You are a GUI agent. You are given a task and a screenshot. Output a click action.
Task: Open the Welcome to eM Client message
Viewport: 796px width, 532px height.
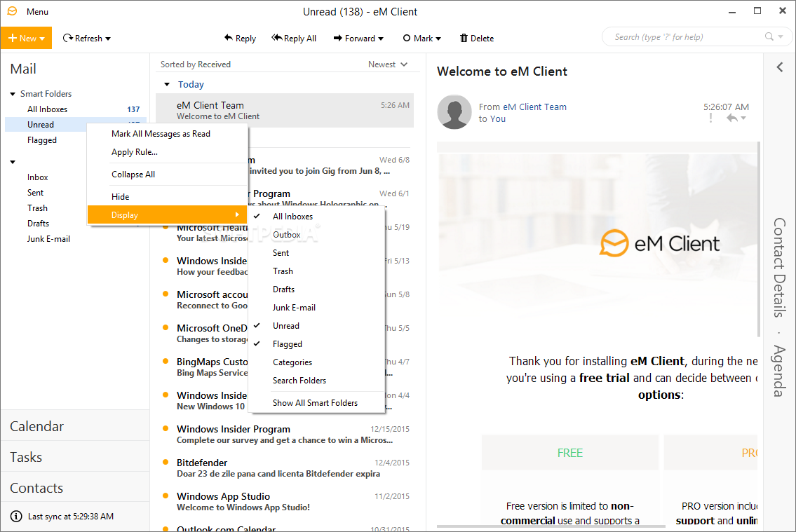click(285, 110)
